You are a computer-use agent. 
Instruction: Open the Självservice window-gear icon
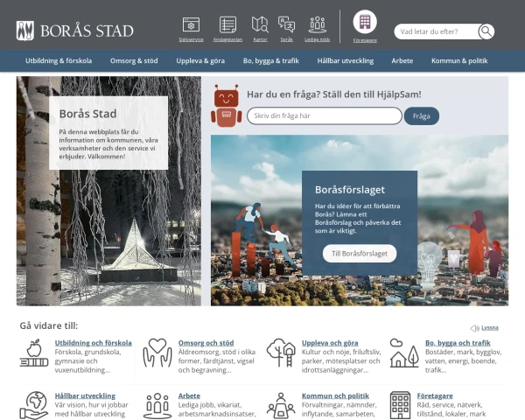click(191, 24)
